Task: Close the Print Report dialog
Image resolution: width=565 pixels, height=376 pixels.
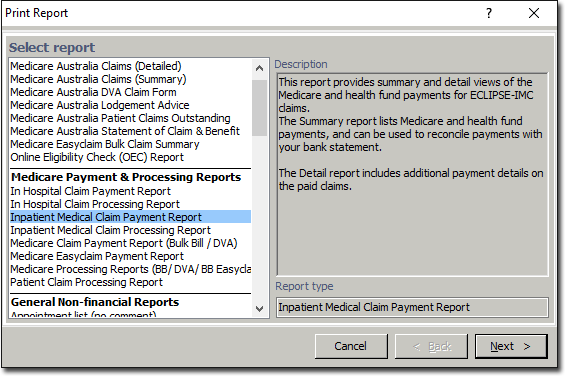Action: (534, 13)
